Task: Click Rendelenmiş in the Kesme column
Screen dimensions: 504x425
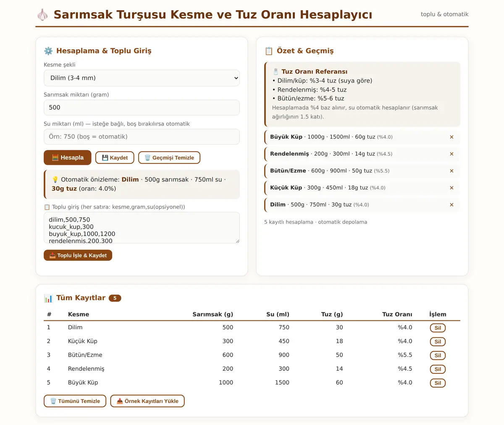Action: tap(86, 369)
